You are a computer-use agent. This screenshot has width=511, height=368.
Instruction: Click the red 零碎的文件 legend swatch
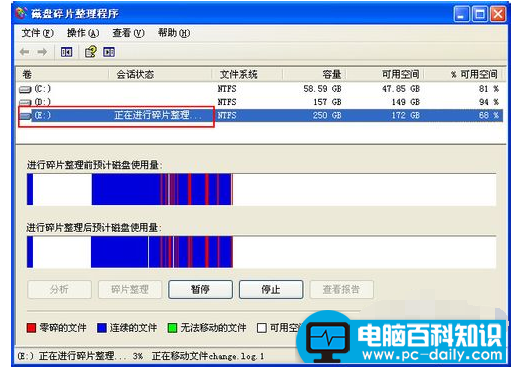31,328
